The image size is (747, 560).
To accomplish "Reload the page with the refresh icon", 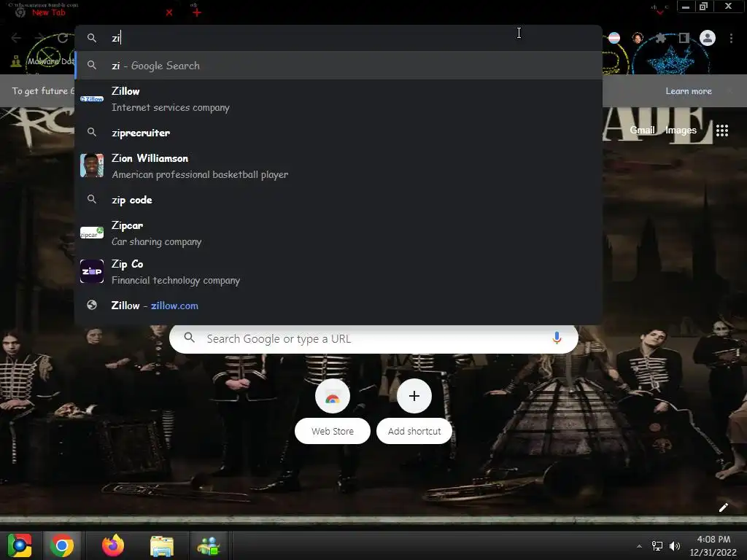I will 63,38.
